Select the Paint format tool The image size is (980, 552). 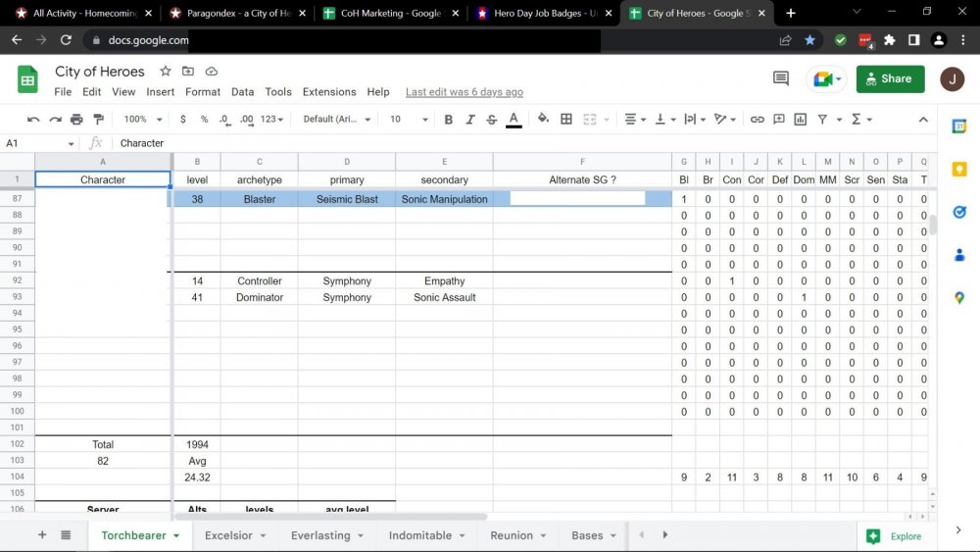coord(98,119)
